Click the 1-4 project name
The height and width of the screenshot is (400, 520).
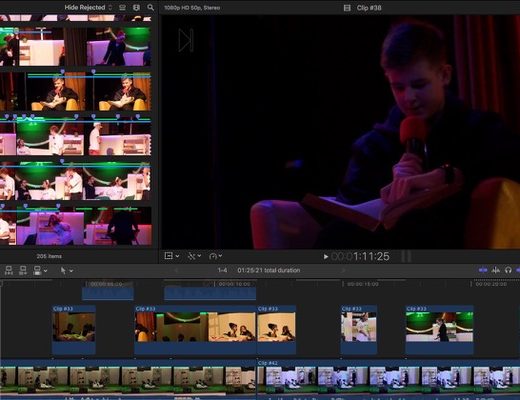click(222, 270)
